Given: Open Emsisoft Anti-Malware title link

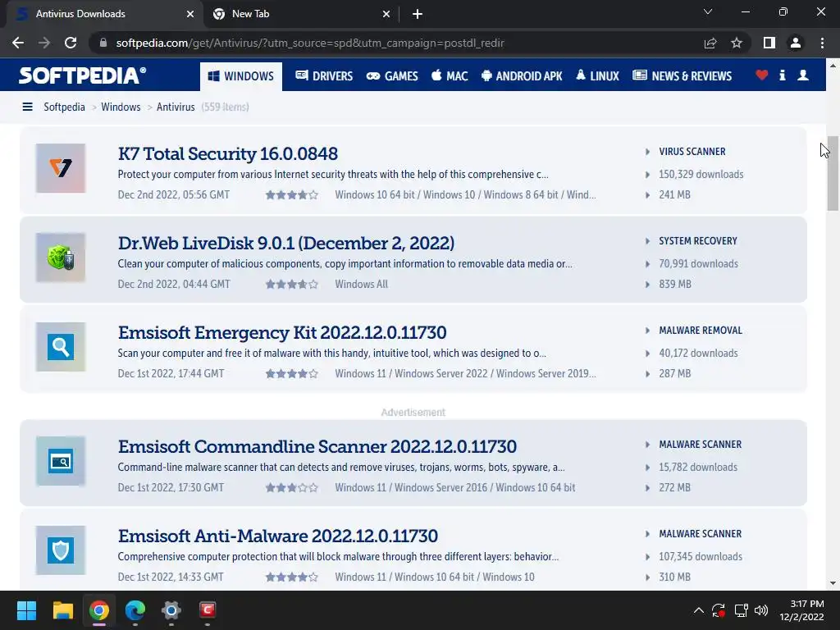Looking at the screenshot, I should tap(278, 536).
